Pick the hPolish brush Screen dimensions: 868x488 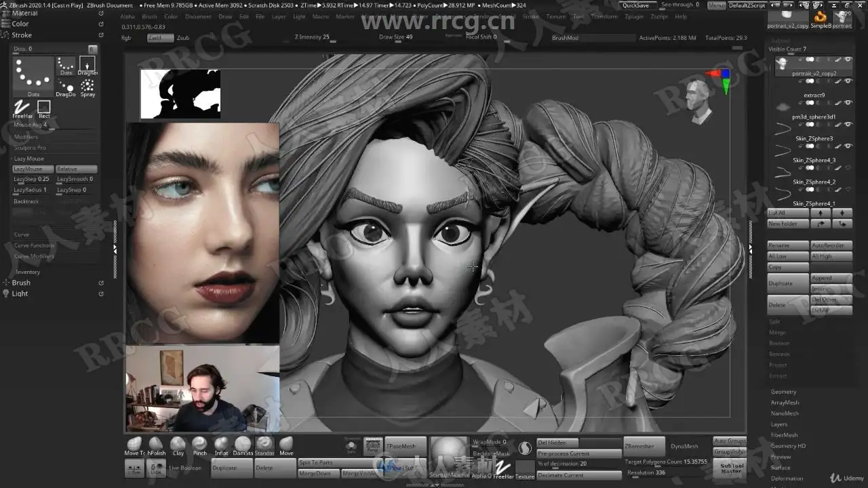coord(156,446)
